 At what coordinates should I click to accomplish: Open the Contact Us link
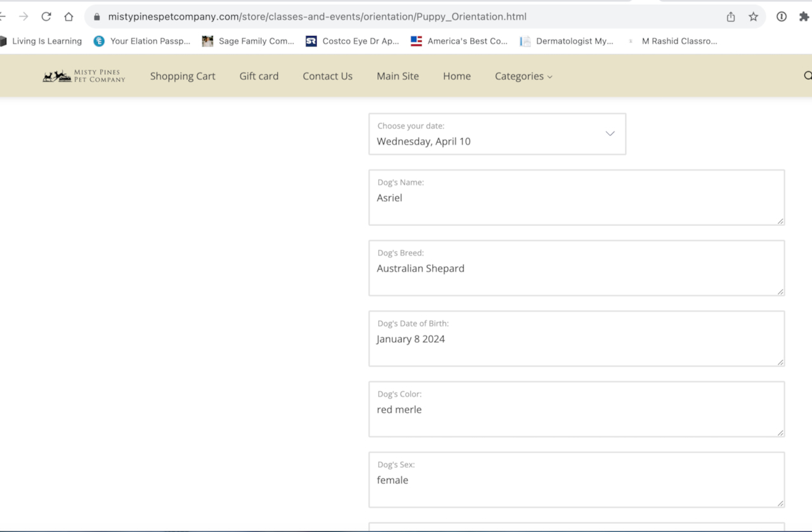(x=327, y=76)
